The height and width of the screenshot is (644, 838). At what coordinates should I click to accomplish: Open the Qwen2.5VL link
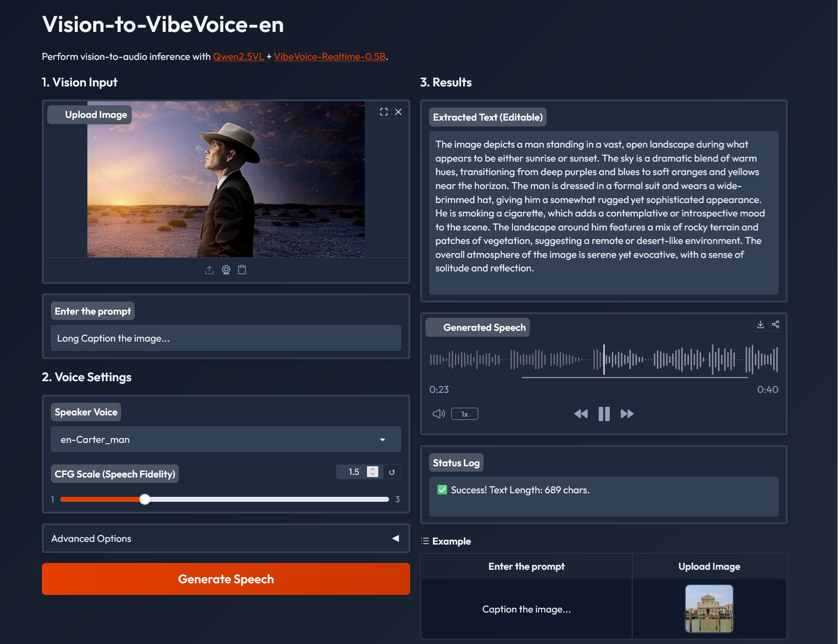(238, 57)
